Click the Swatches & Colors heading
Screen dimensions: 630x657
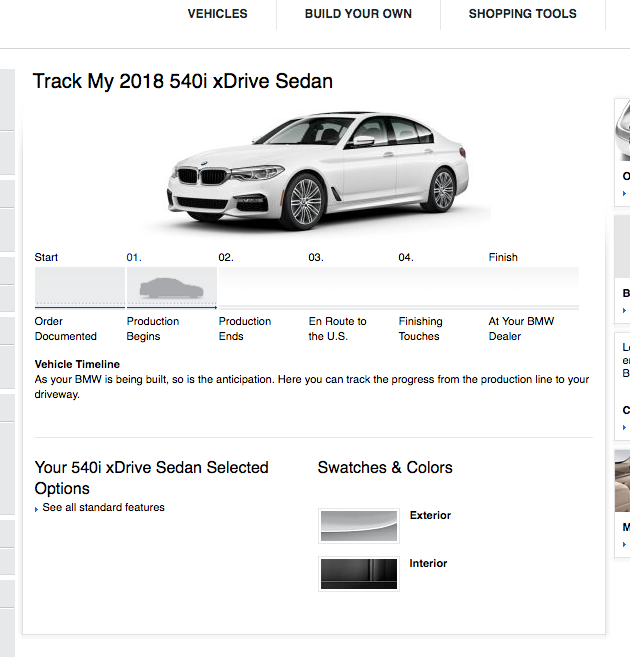point(385,468)
